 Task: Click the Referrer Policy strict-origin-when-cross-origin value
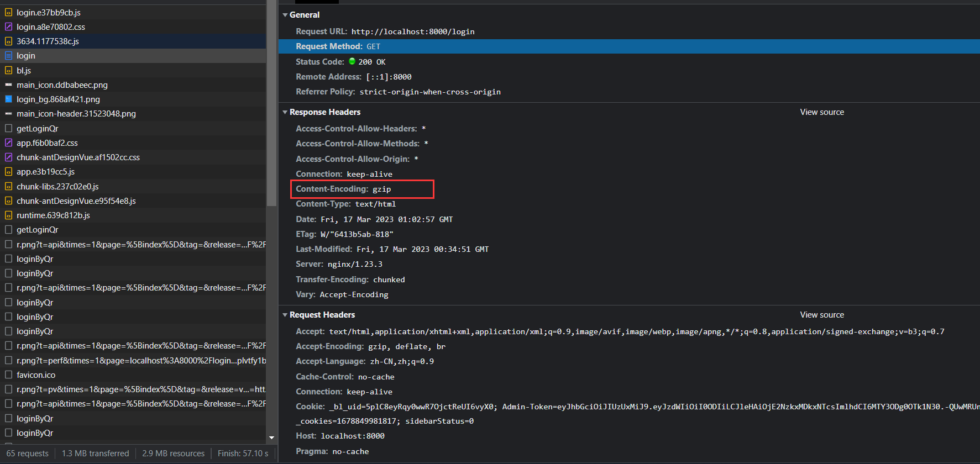(430, 92)
